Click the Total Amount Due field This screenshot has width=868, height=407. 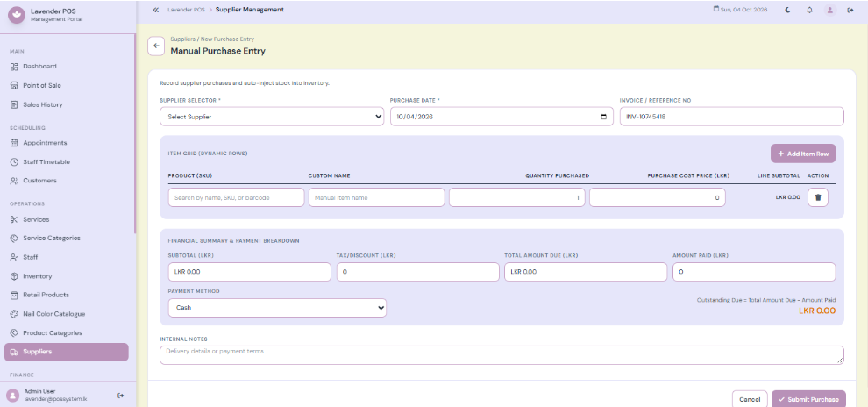tap(586, 272)
